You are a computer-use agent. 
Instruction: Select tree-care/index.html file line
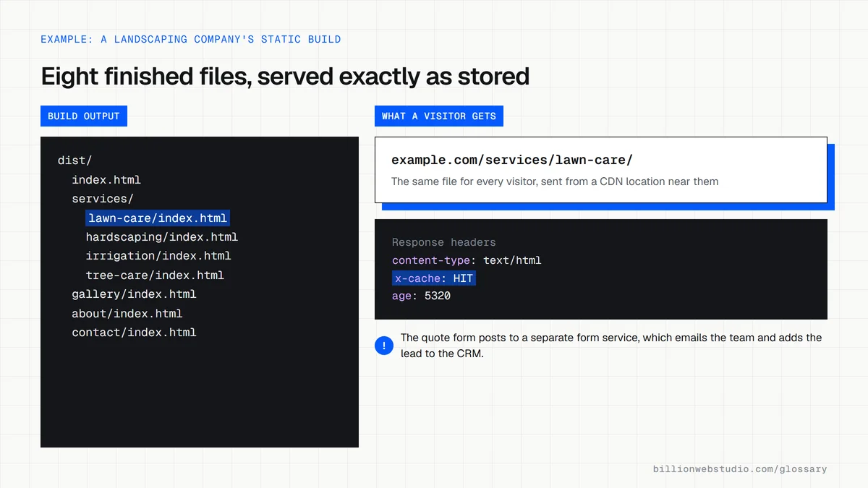click(x=155, y=275)
